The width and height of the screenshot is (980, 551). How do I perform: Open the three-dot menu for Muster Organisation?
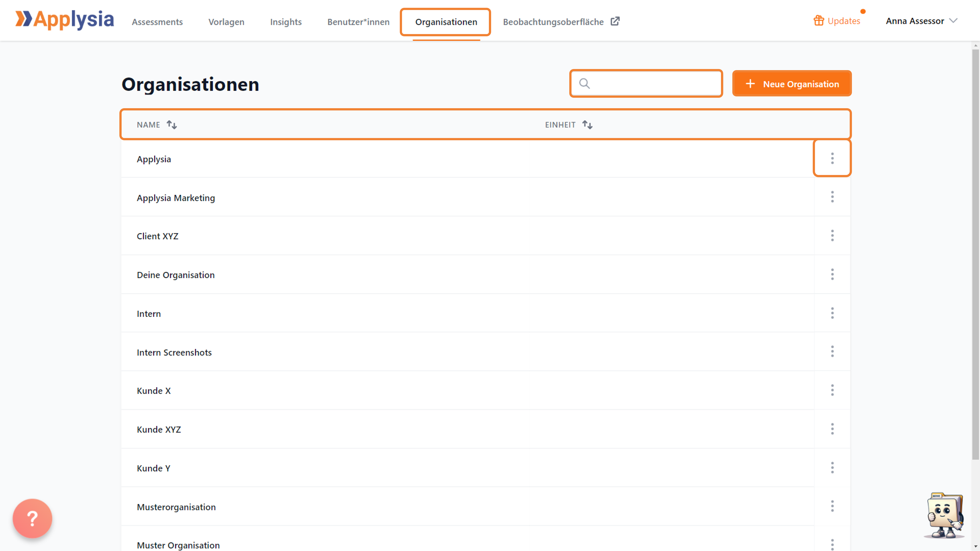(x=832, y=545)
